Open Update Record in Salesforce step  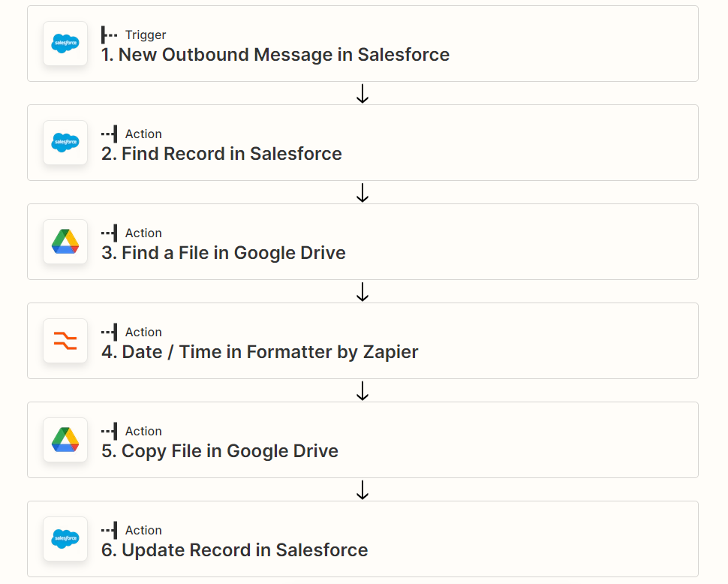point(362,539)
